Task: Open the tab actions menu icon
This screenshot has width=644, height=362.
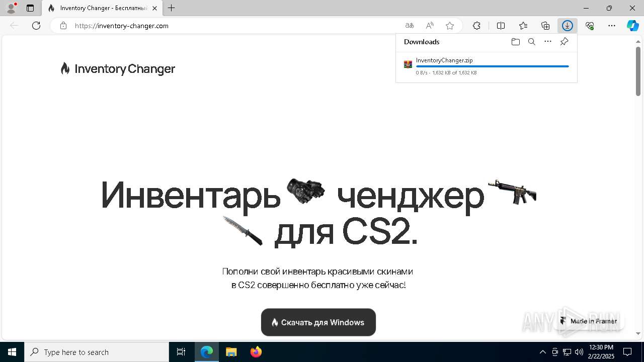Action: coord(30,8)
